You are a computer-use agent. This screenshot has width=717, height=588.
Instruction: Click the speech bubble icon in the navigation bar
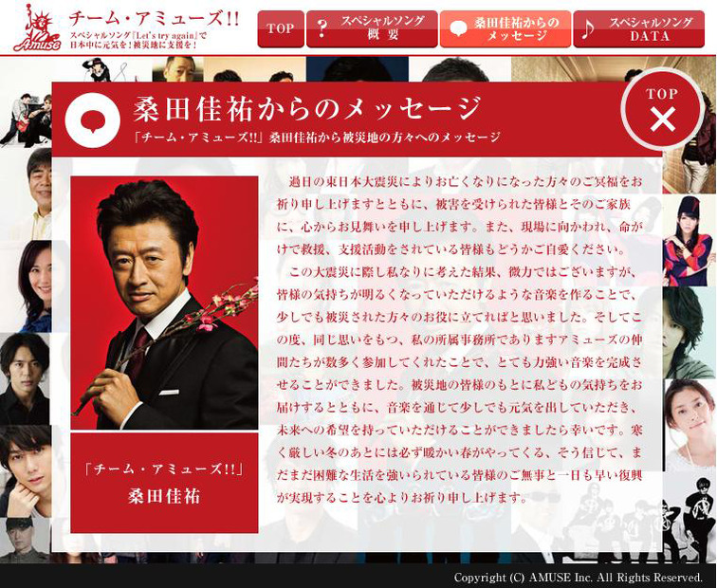tap(458, 28)
